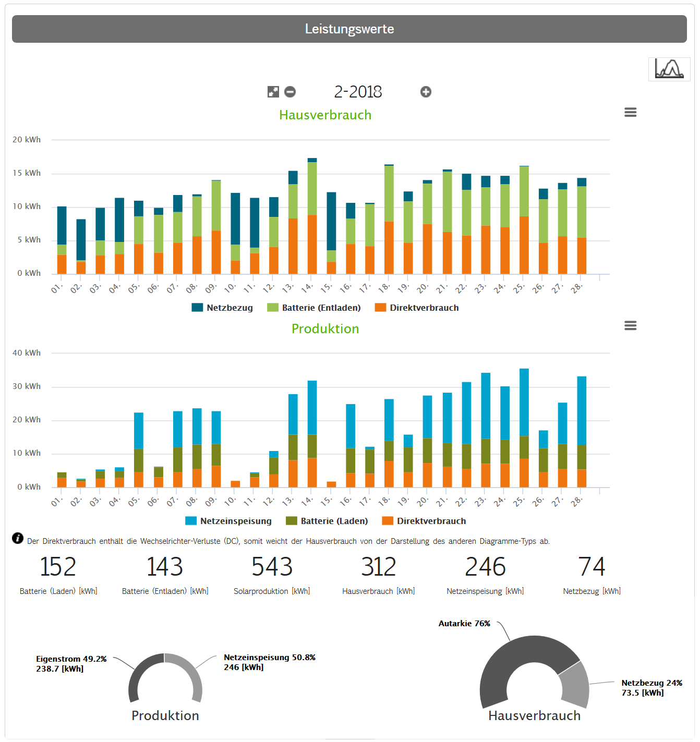This screenshot has width=700, height=742.
Task: Select the 2-2018 date label
Action: pos(358,92)
